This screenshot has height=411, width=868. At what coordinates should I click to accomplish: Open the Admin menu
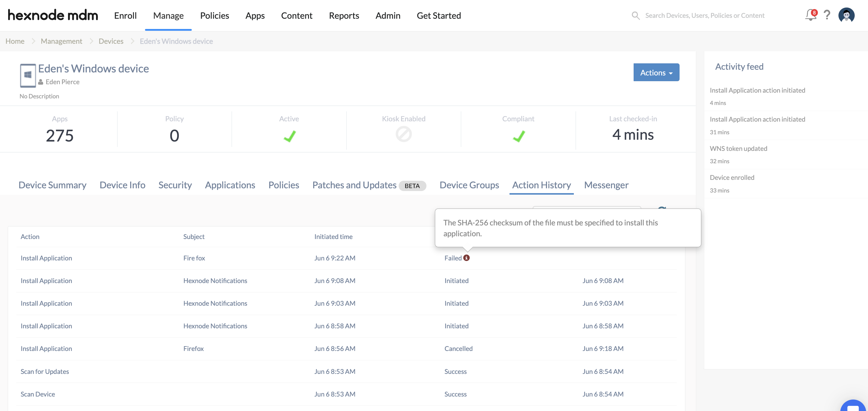coord(388,15)
